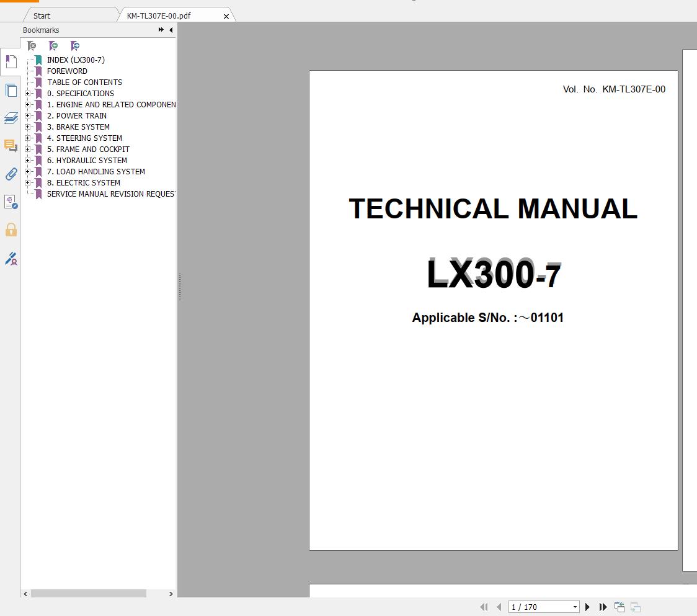Screen dimensions: 697x616
Task: Click the TECHNICAL MANUAL title text
Action: [x=493, y=208]
